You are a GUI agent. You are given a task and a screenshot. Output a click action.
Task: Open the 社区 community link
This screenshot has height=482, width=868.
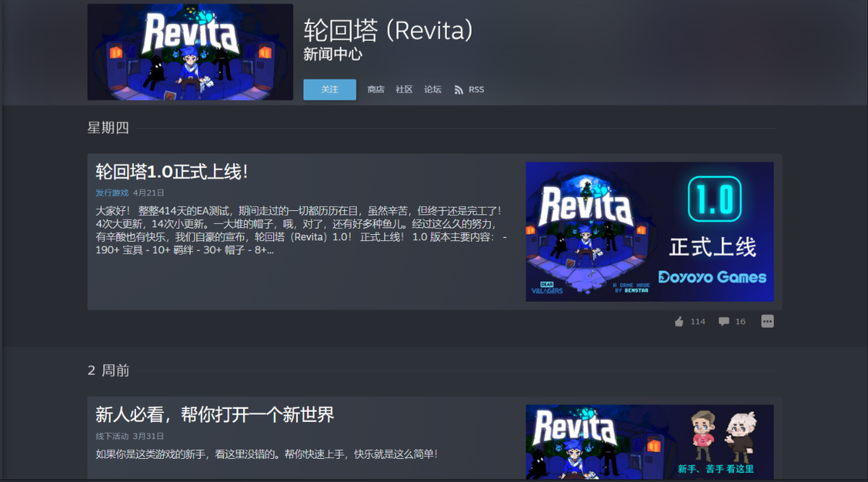click(x=404, y=90)
